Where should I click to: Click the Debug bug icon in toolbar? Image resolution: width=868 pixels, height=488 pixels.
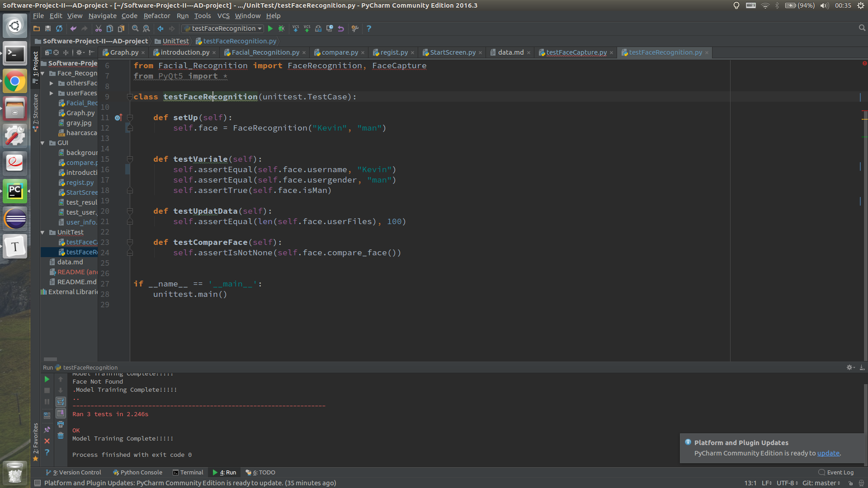[281, 28]
